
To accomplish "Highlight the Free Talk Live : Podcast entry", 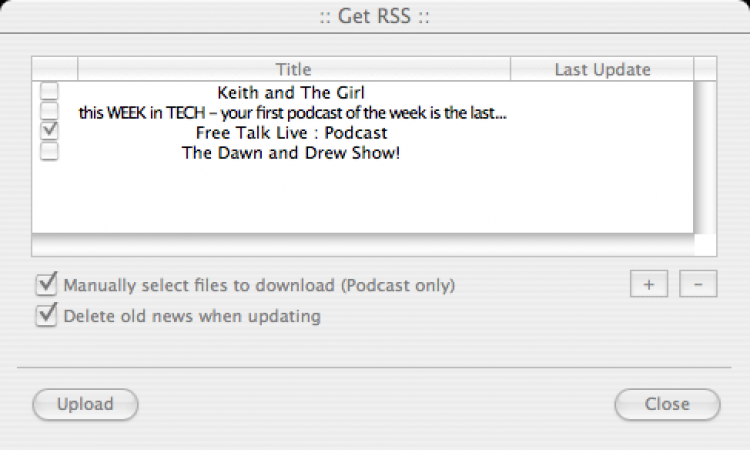I will (292, 132).
